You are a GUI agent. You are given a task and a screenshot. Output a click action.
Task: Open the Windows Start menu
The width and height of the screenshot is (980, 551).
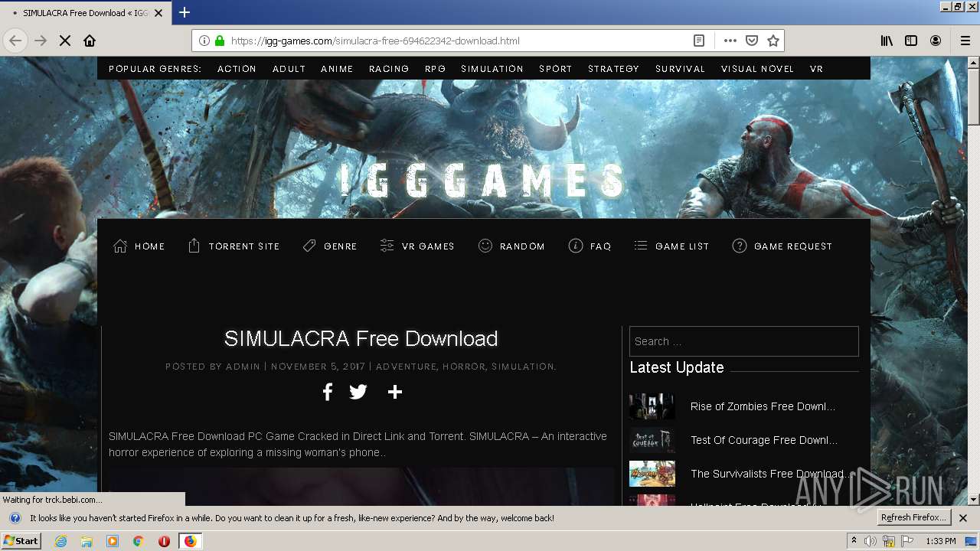(21, 541)
